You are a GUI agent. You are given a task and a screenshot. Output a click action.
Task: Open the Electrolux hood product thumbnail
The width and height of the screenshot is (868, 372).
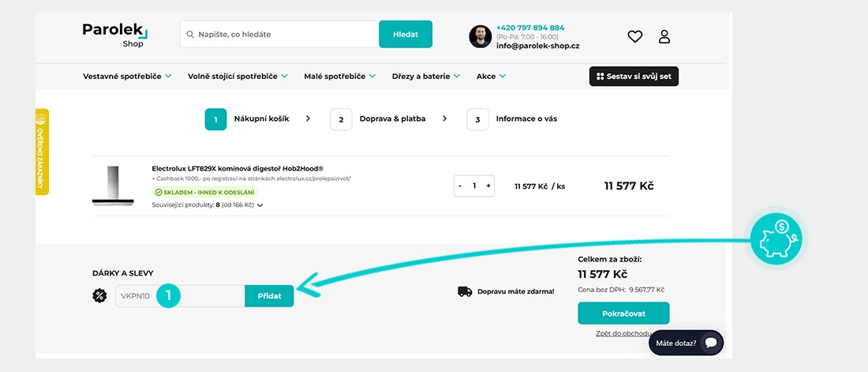pyautogui.click(x=113, y=186)
